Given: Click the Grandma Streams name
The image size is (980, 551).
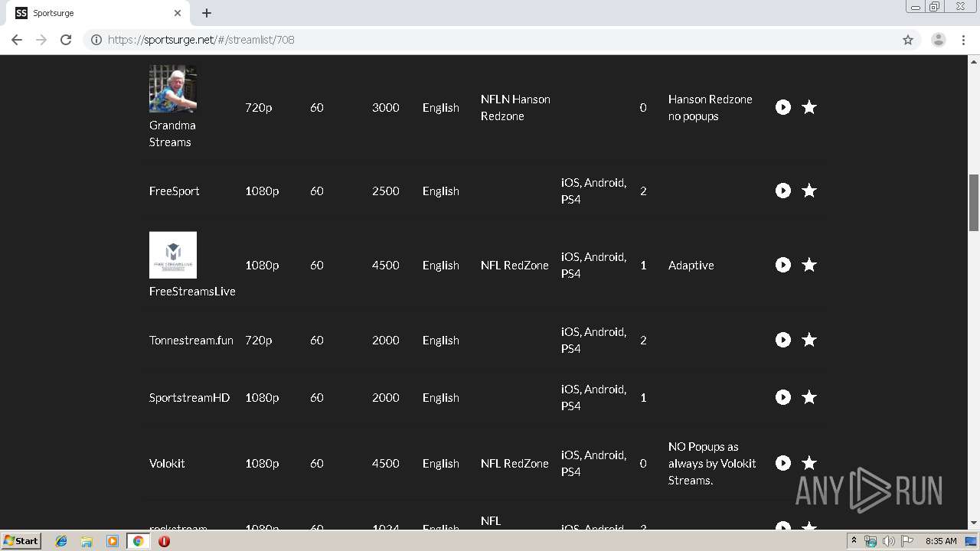Looking at the screenshot, I should coord(172,134).
